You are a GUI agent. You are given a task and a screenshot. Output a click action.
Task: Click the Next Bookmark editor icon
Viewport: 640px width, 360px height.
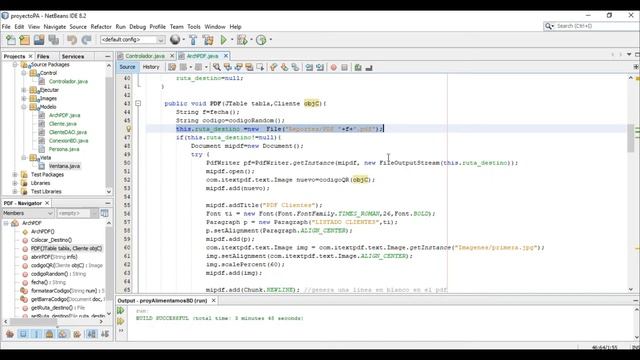click(284, 67)
